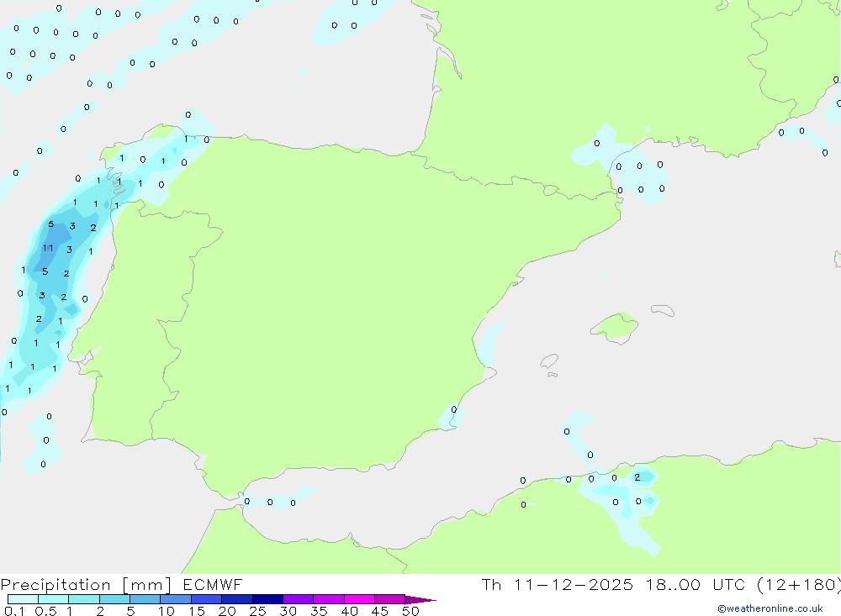The width and height of the screenshot is (841, 616).
Task: Choose the 20–25 mm dark blue swatch
Action: click(x=237, y=599)
